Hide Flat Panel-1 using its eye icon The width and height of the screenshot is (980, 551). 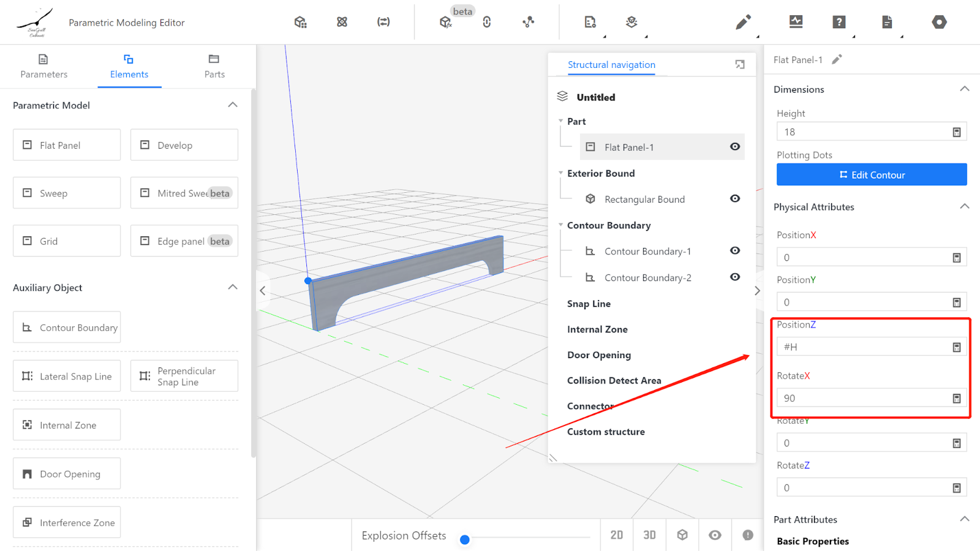pyautogui.click(x=735, y=147)
